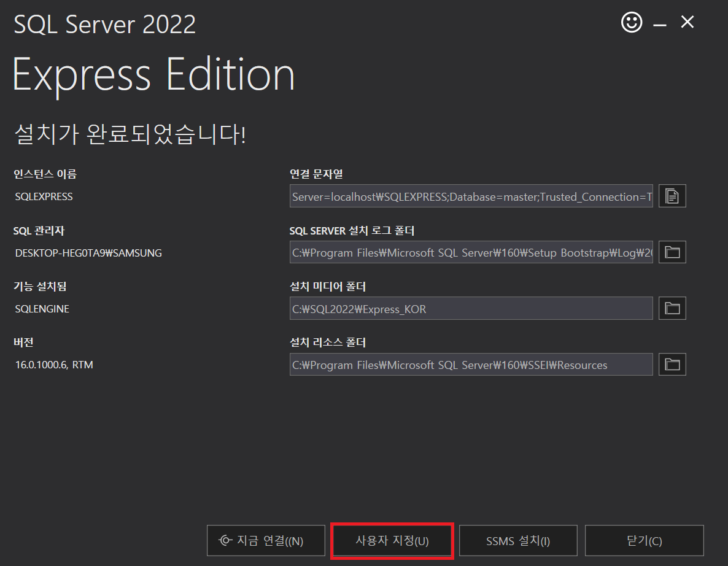
Task: Minimize the installer window
Action: tap(660, 23)
